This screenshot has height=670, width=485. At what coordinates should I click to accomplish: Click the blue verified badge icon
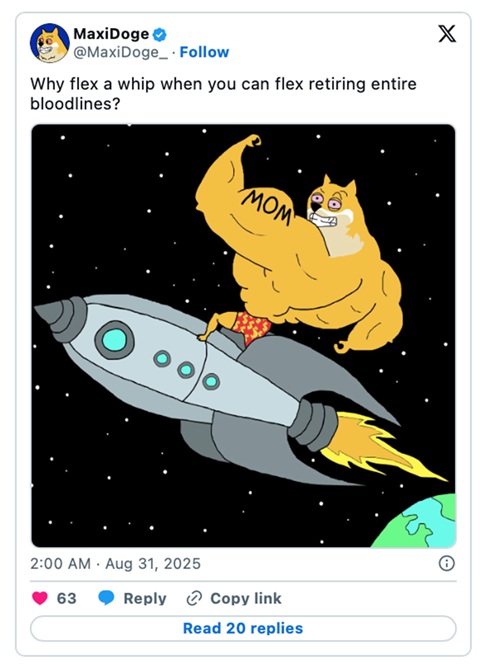pos(159,34)
